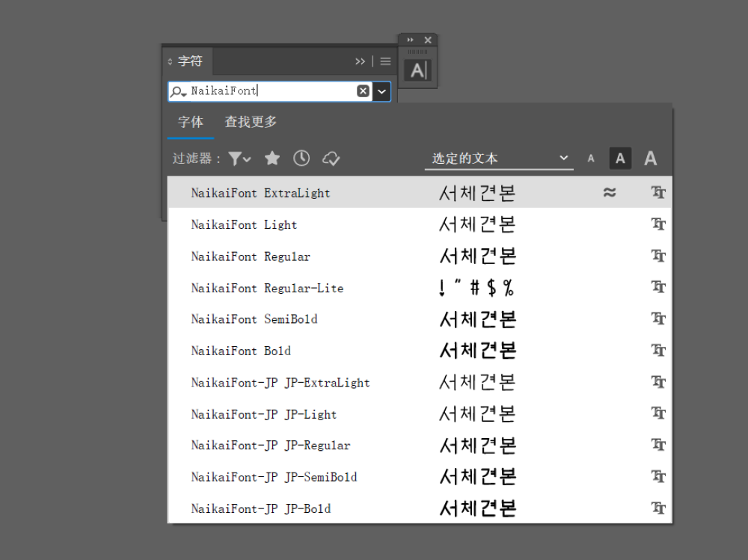Click the TrueType icon for NaikaiFont-JP JP-ExtraLight
The image size is (748, 560).
pyautogui.click(x=658, y=381)
